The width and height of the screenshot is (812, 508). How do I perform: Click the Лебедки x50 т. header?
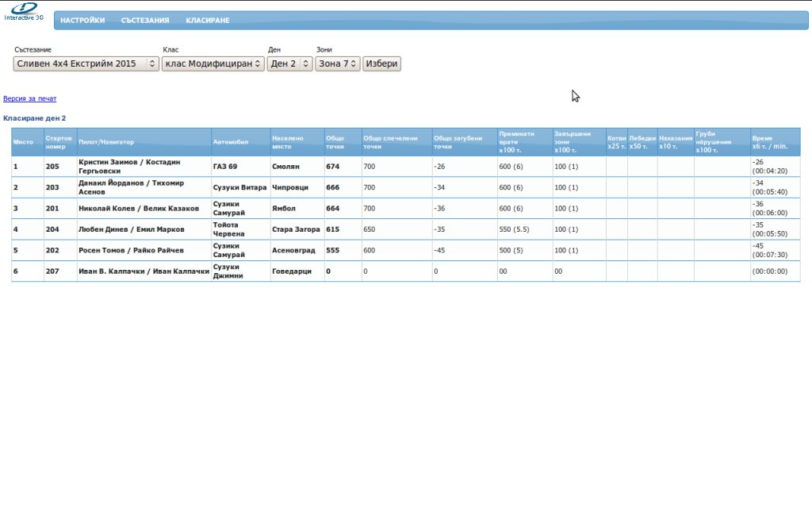point(642,143)
